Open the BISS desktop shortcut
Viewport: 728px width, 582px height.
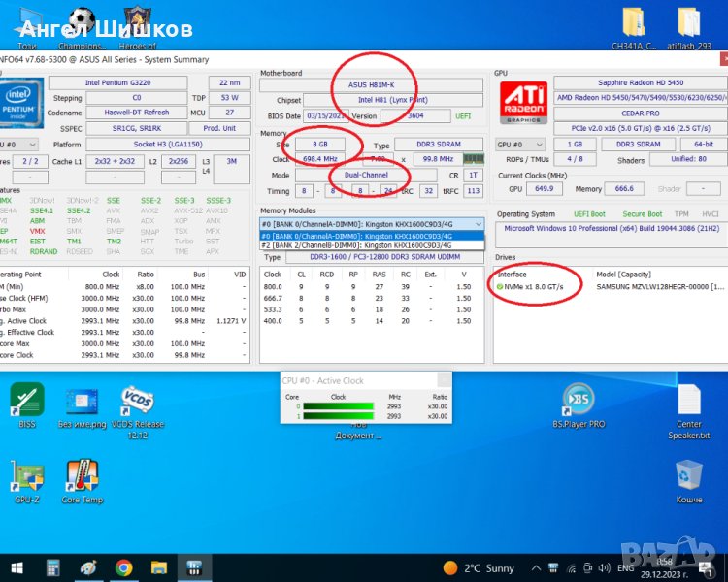click(26, 404)
